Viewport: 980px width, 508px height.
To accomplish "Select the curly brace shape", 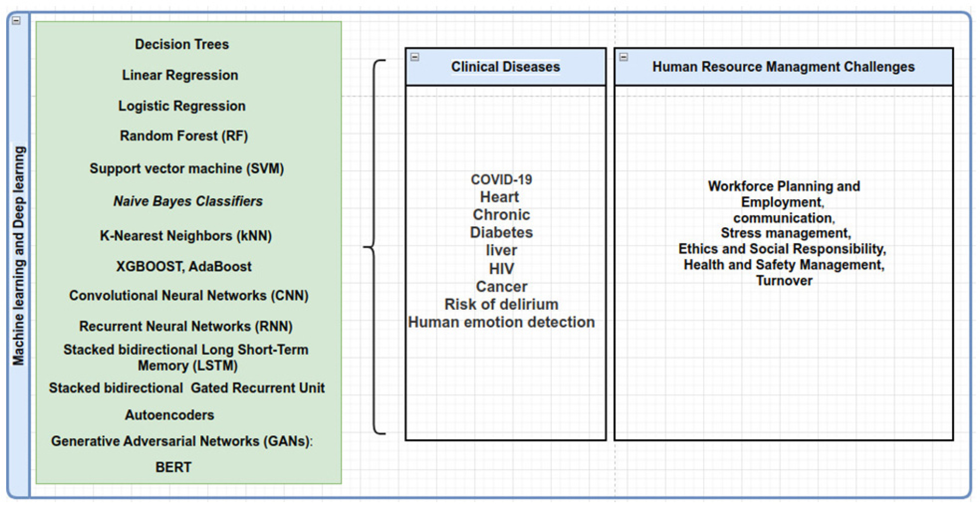I will pyautogui.click(x=375, y=247).
